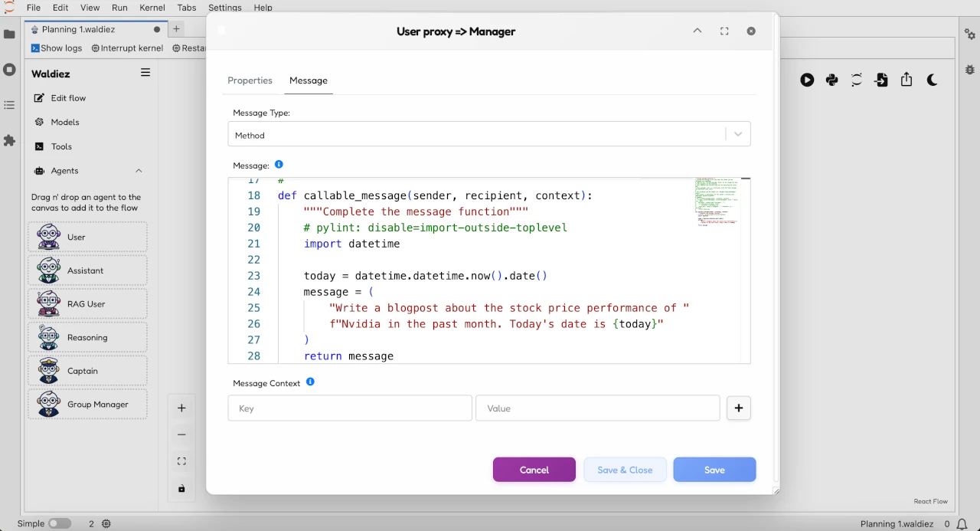
Task: Open the Waldiez hamburger menu
Action: tap(145, 73)
